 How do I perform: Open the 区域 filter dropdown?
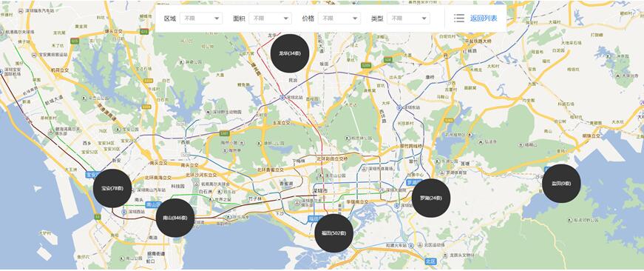(201, 19)
